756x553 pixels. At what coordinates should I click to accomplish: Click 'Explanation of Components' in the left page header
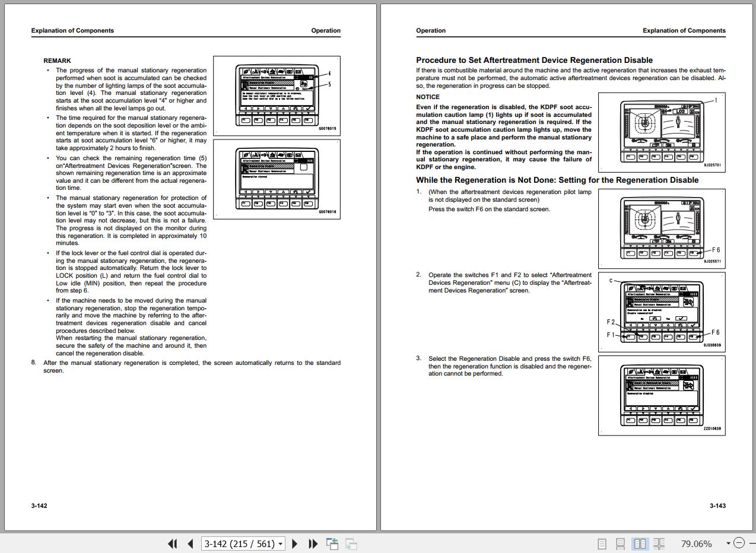(x=72, y=30)
